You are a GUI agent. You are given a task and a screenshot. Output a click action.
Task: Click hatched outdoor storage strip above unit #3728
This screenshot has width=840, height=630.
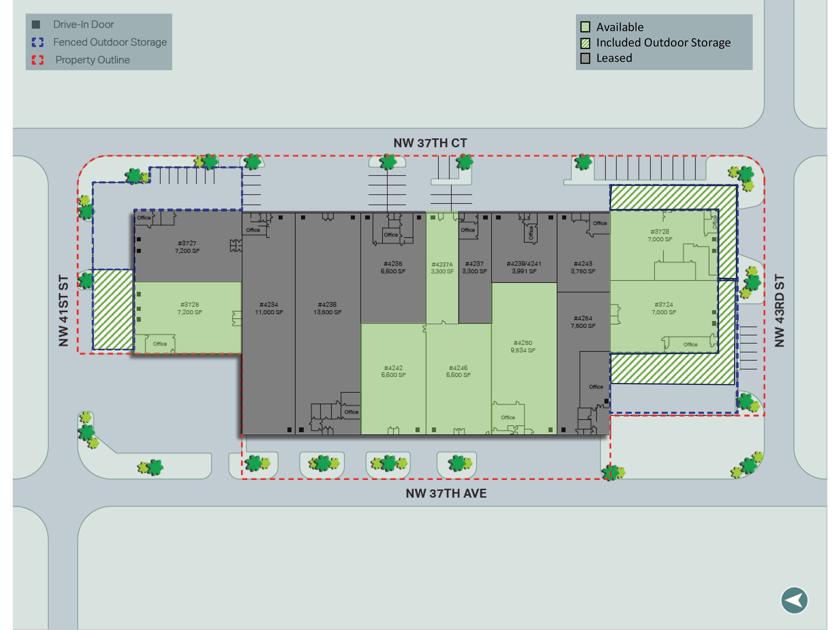coord(673,198)
